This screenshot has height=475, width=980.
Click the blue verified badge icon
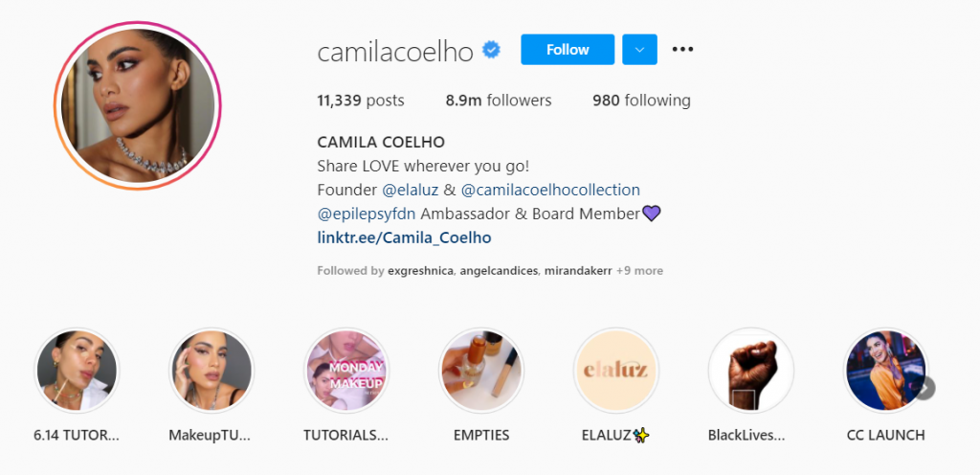491,50
